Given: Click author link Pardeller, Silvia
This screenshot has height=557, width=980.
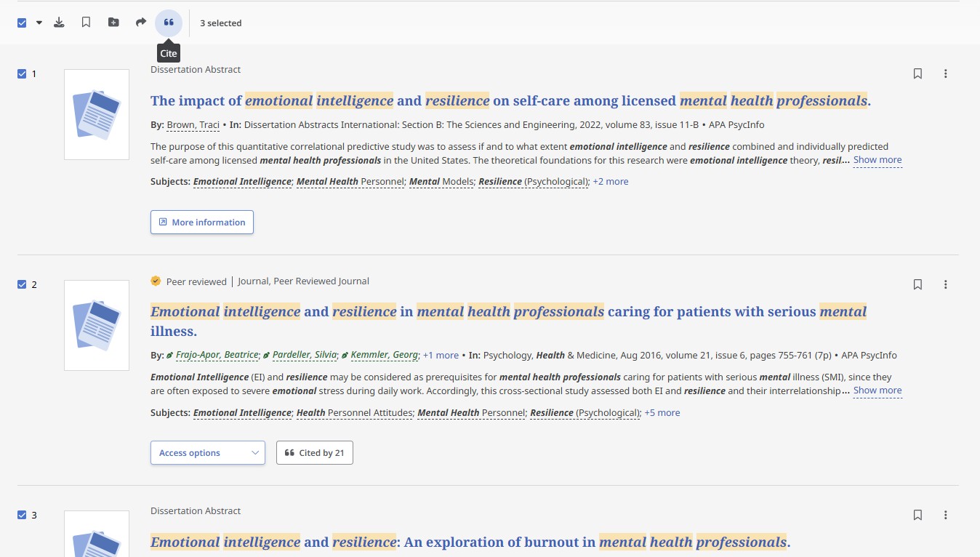Looking at the screenshot, I should (305, 356).
